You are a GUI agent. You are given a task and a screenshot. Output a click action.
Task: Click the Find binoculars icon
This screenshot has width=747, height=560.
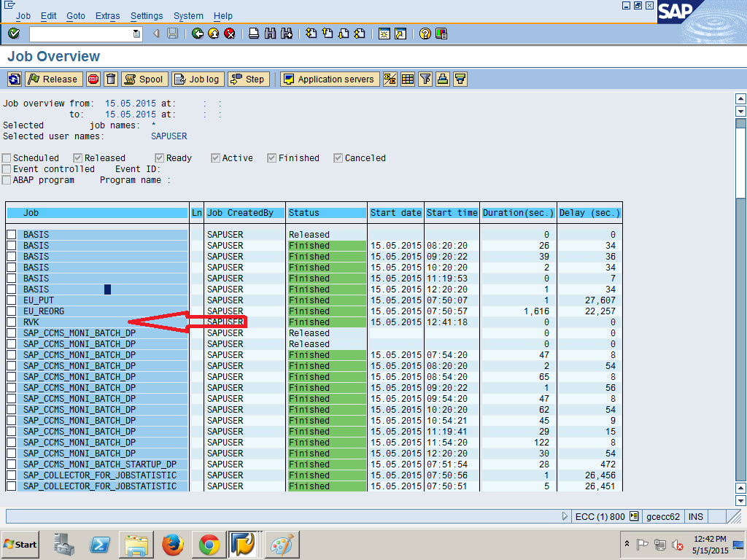(270, 34)
